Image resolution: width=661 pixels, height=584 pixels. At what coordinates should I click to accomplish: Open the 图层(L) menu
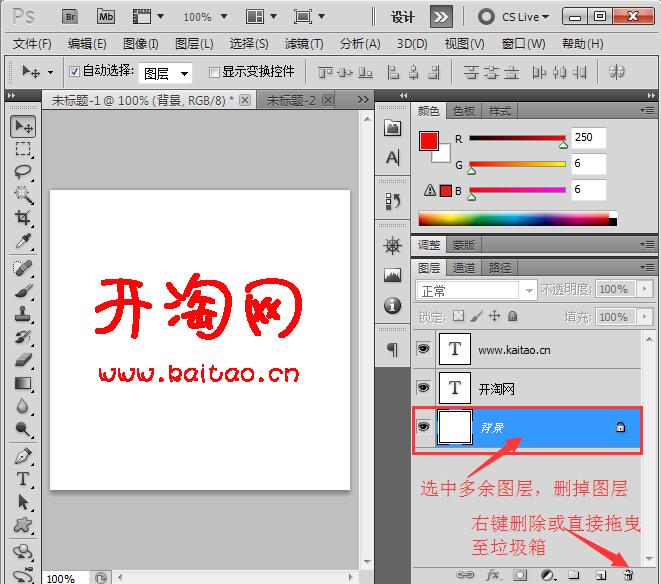tap(194, 43)
